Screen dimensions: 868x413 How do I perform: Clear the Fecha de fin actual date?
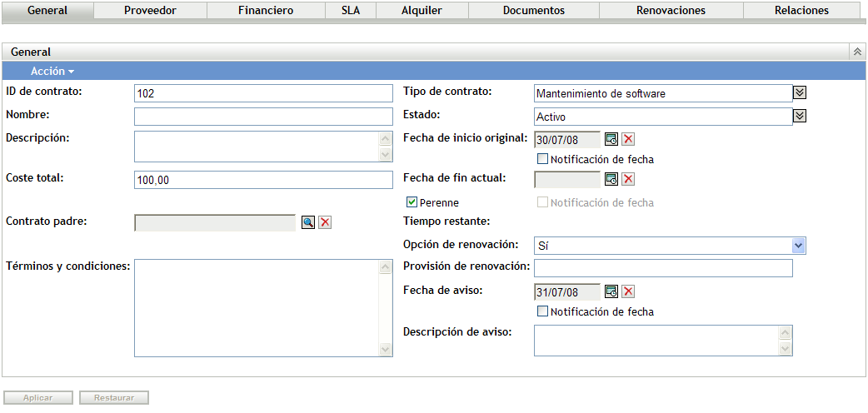628,179
